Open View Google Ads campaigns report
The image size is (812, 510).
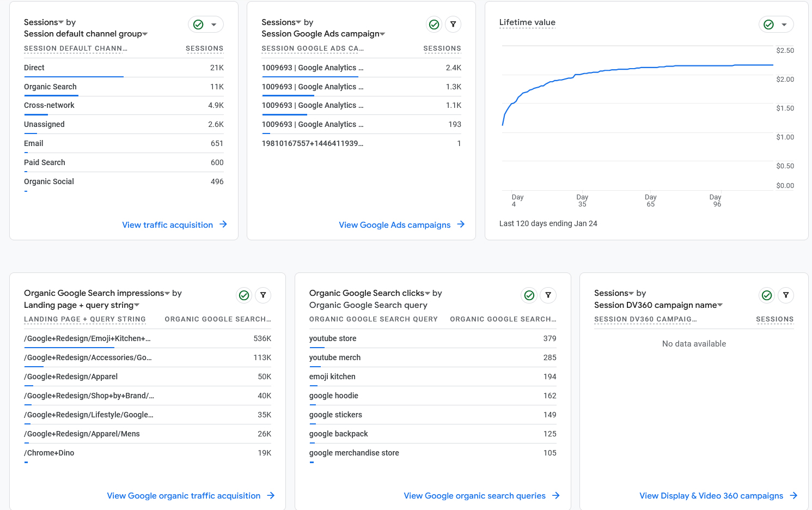pyautogui.click(x=394, y=224)
